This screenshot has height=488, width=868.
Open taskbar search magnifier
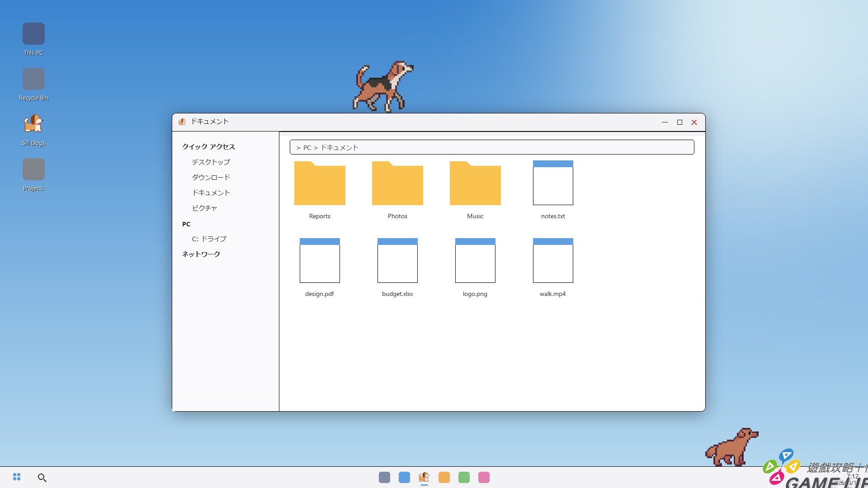[42, 478]
